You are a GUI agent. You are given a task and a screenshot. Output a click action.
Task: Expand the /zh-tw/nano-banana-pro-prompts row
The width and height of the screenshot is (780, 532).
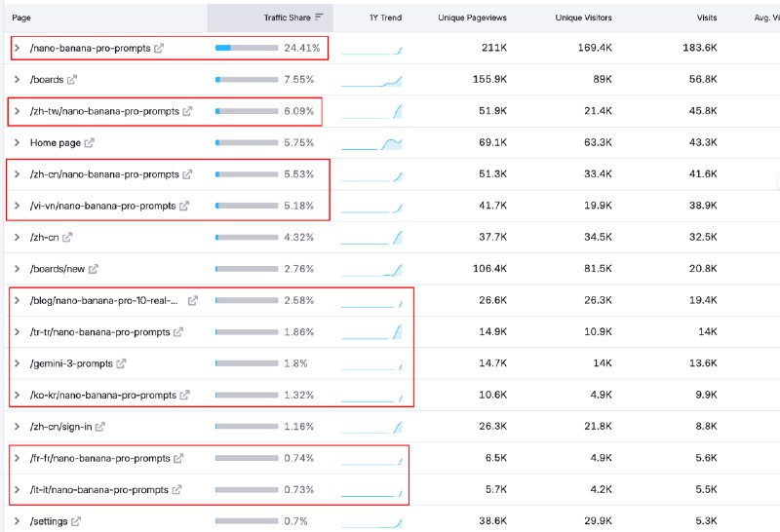17,111
